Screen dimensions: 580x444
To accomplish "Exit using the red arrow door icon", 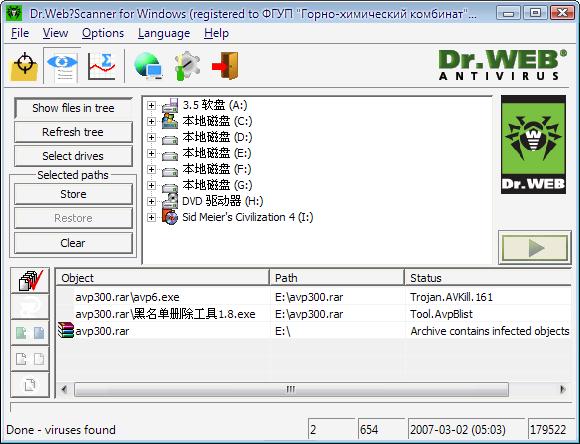I will (225, 66).
